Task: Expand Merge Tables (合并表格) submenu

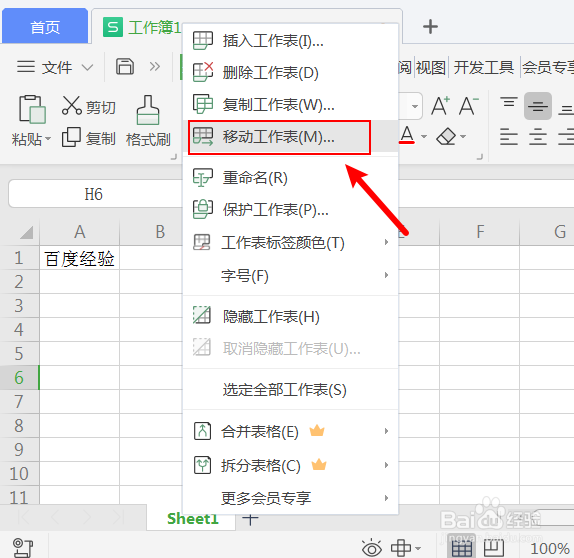Action: (x=291, y=431)
